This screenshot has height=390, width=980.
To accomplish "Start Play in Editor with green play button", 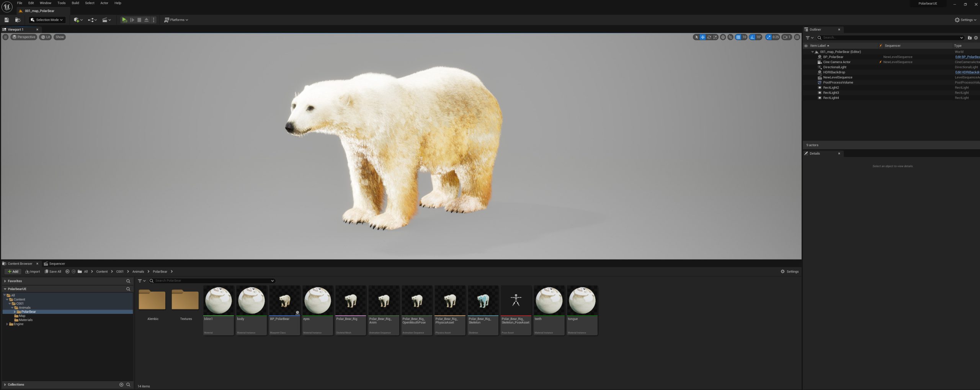I will pyautogui.click(x=124, y=20).
